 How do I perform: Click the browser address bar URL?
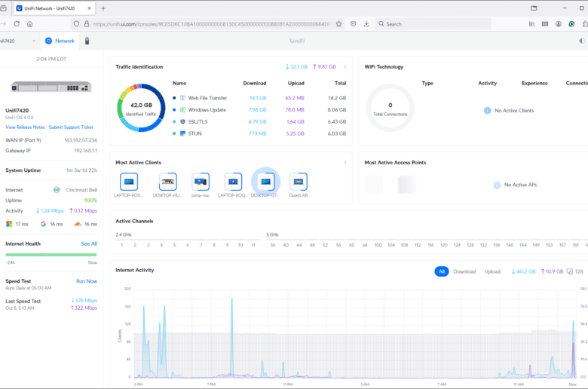212,24
